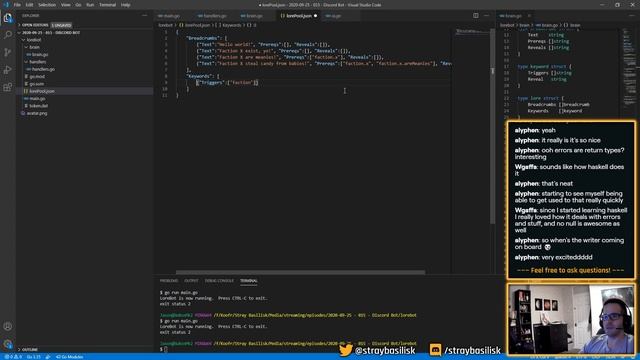
Task: Select the lorePool.json editor tab
Action: [x=298, y=16]
